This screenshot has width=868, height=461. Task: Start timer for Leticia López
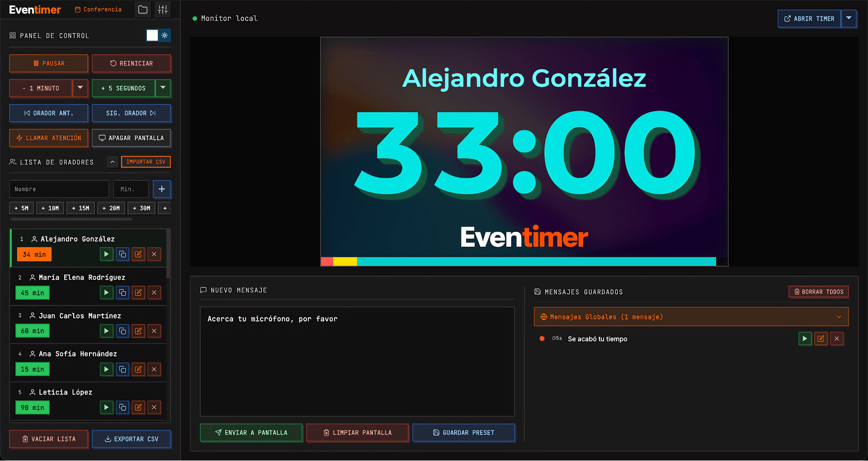(106, 407)
